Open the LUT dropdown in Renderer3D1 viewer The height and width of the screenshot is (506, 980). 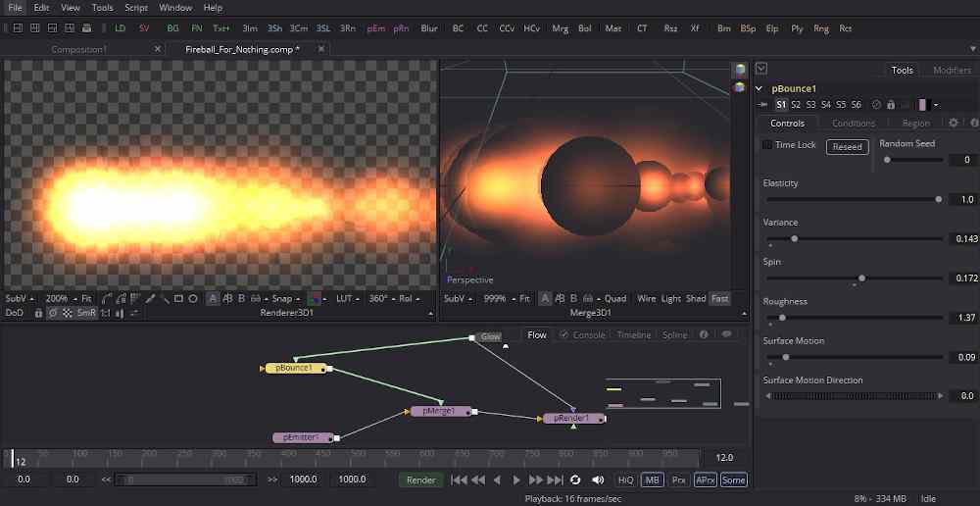[x=347, y=298]
